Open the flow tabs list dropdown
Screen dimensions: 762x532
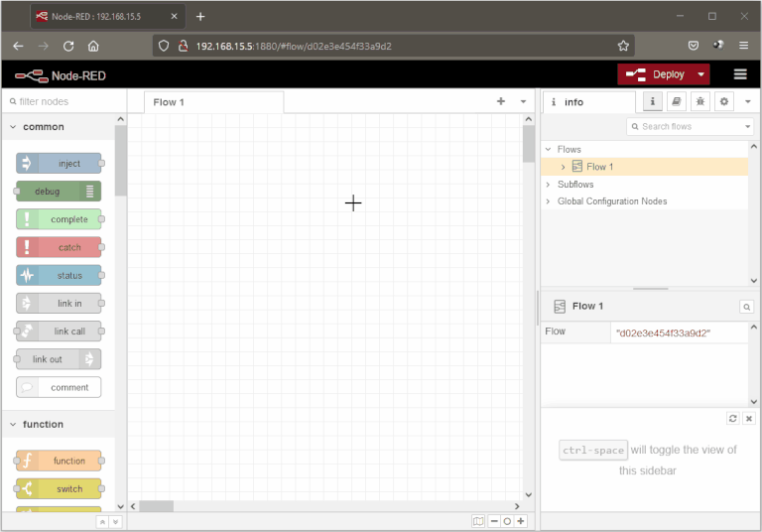coord(523,101)
